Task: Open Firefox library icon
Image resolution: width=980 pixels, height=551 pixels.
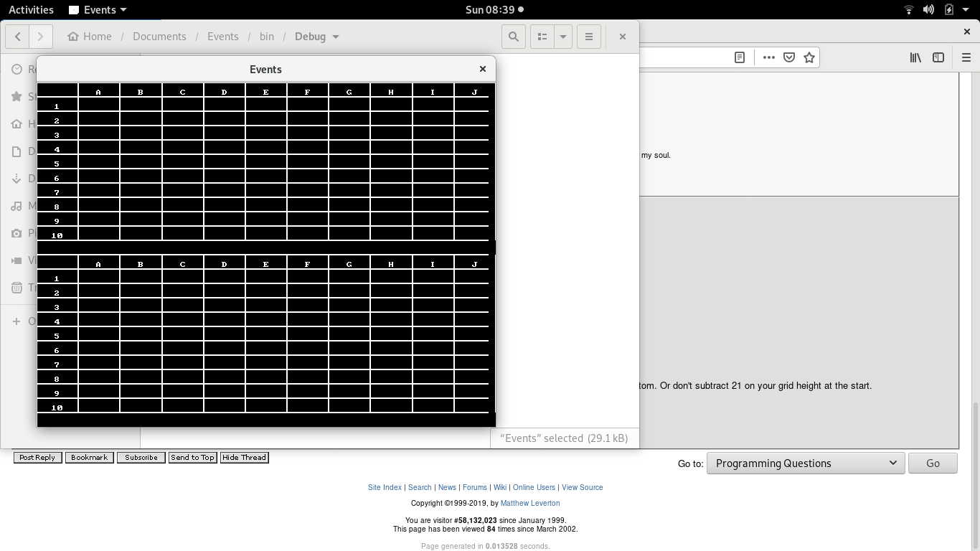Action: coord(915,57)
